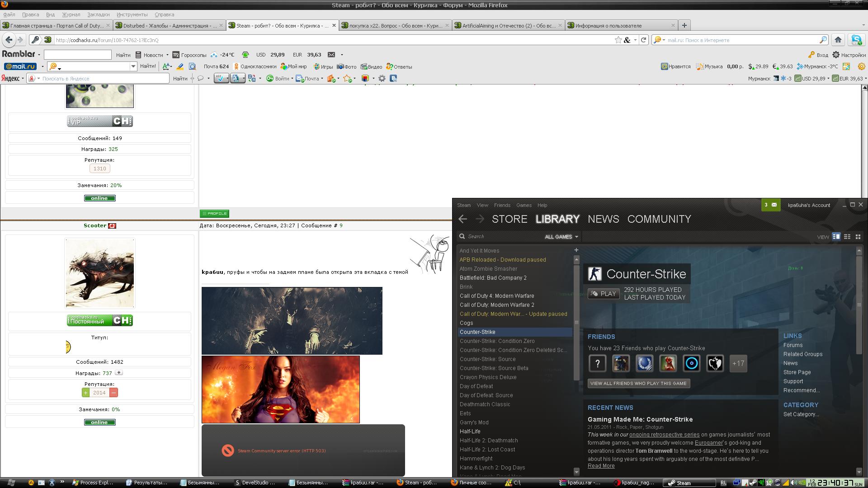Decrease Scooter's reputation with red minus
This screenshot has height=488, width=868.
pos(114,393)
